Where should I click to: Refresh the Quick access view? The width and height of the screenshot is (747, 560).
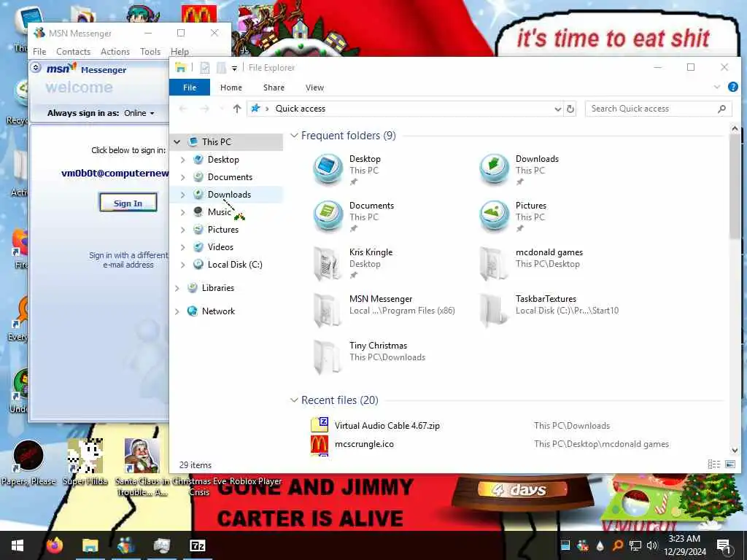[x=570, y=109]
